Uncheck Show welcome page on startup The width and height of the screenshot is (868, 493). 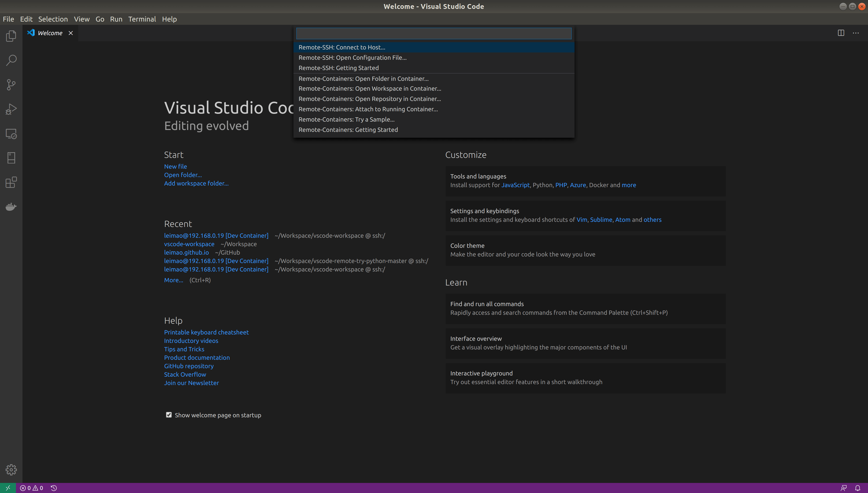click(x=169, y=415)
